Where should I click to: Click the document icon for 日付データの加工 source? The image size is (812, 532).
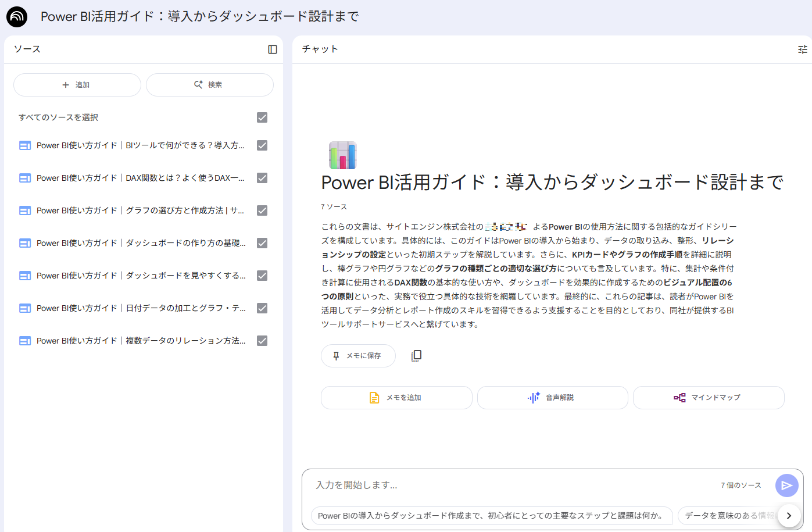pos(25,308)
